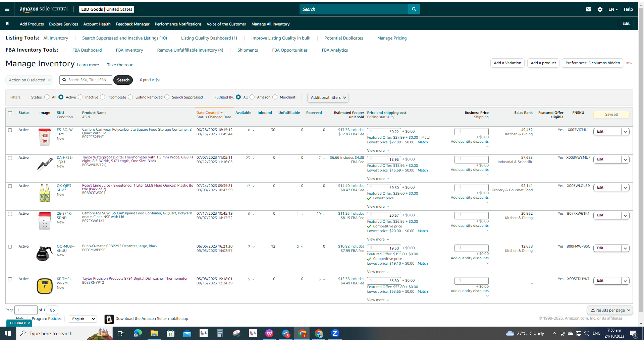Open the Action on 0 selected dropdown

(30, 80)
